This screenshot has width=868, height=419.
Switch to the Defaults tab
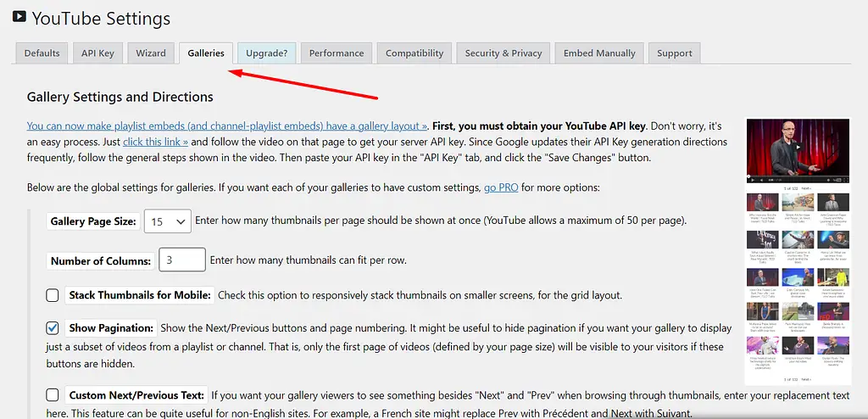pos(42,53)
